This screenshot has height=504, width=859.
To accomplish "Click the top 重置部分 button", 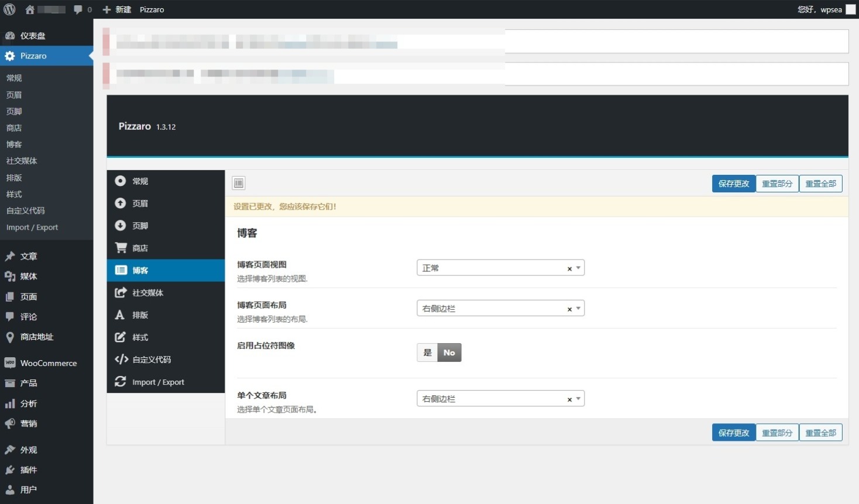I will [x=777, y=184].
